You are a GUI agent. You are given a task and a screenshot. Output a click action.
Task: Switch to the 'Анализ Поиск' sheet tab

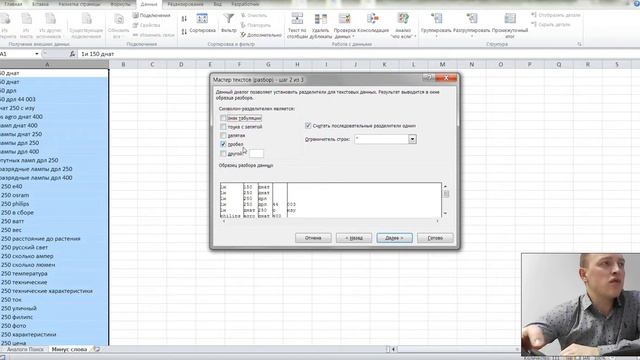coord(25,349)
